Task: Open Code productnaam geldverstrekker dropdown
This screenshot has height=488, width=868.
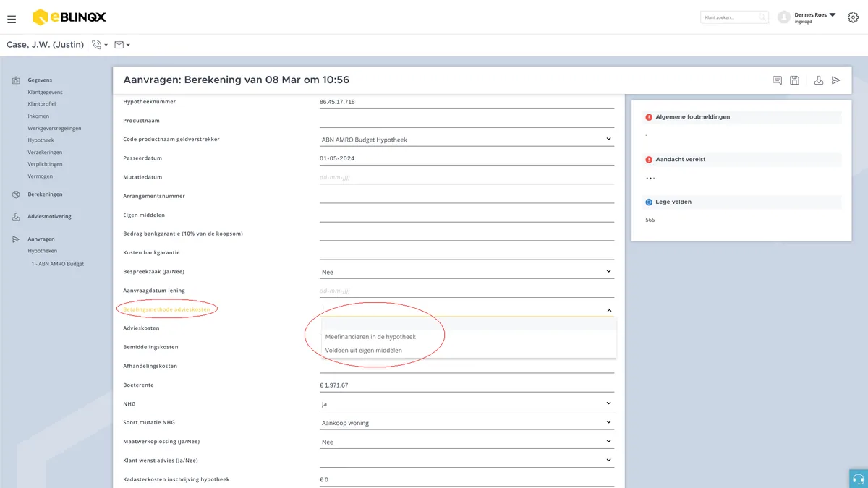Action: 467,139
